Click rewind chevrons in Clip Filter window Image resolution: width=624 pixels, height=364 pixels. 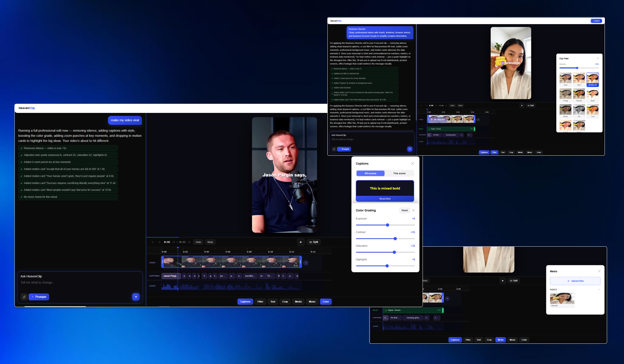[x=421, y=105]
